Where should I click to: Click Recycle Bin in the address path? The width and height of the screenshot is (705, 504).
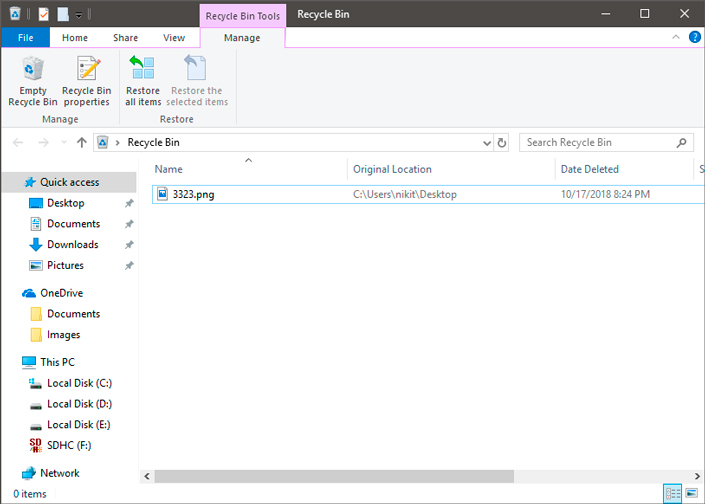pyautogui.click(x=153, y=143)
